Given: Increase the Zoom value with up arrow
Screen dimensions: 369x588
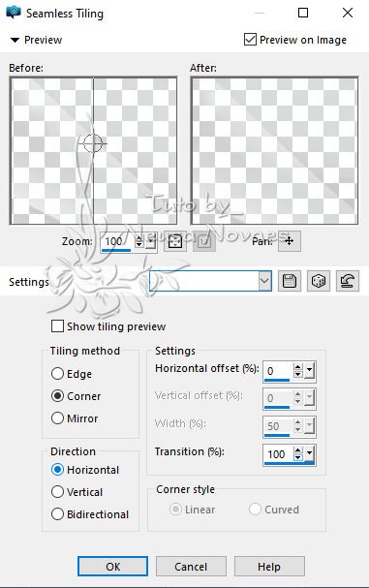Looking at the screenshot, I should (139, 238).
